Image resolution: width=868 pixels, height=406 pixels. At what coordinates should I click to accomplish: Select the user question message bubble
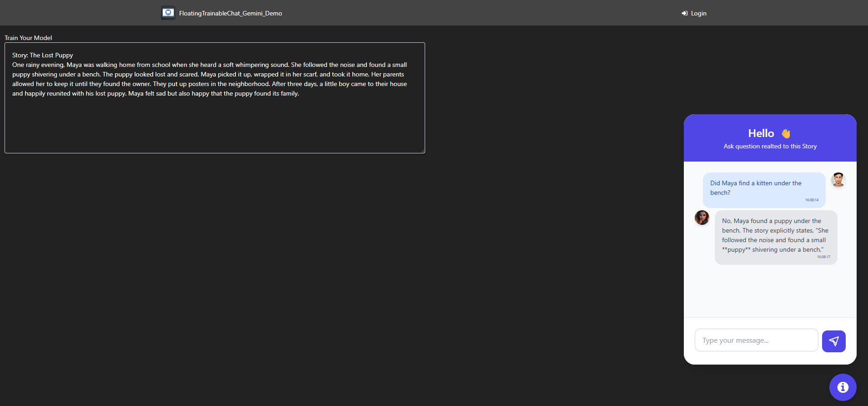coord(764,190)
